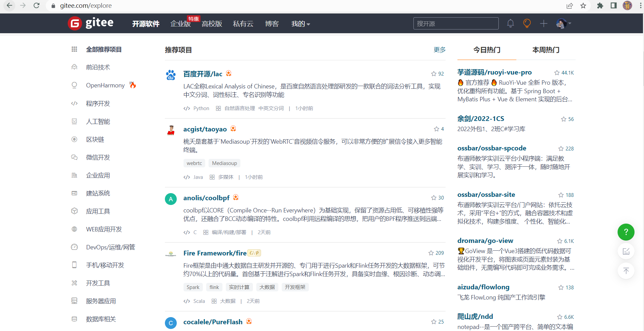
Task: Open the 开源软件 nav item
Action: 146,24
